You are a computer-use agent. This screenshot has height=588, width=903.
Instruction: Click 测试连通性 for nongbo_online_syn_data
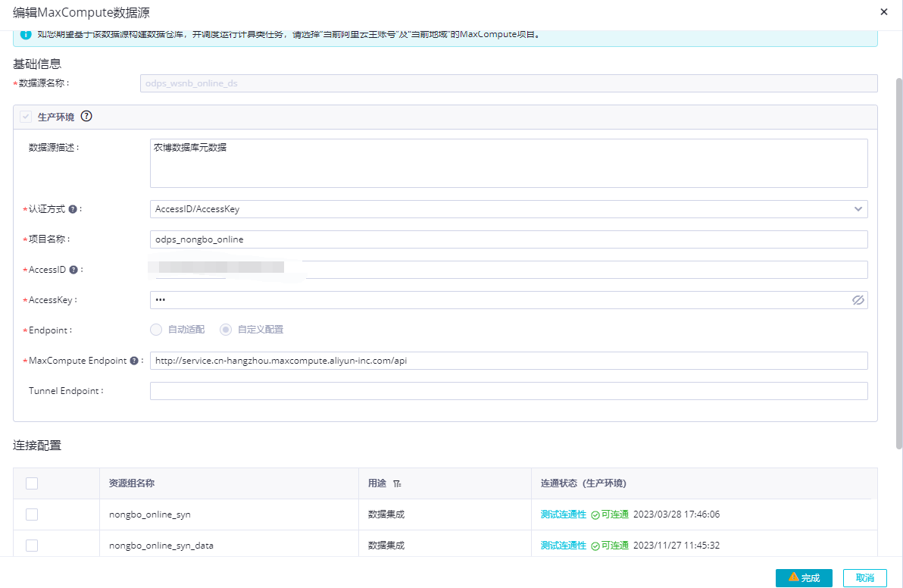coord(563,546)
